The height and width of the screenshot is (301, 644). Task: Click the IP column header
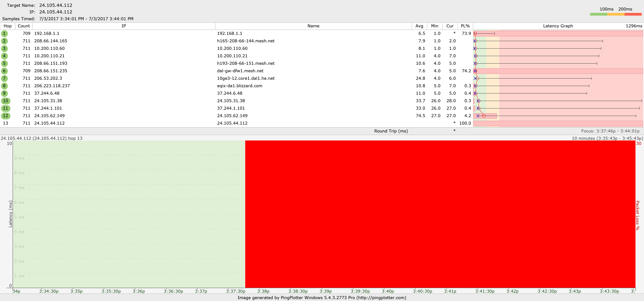124,26
